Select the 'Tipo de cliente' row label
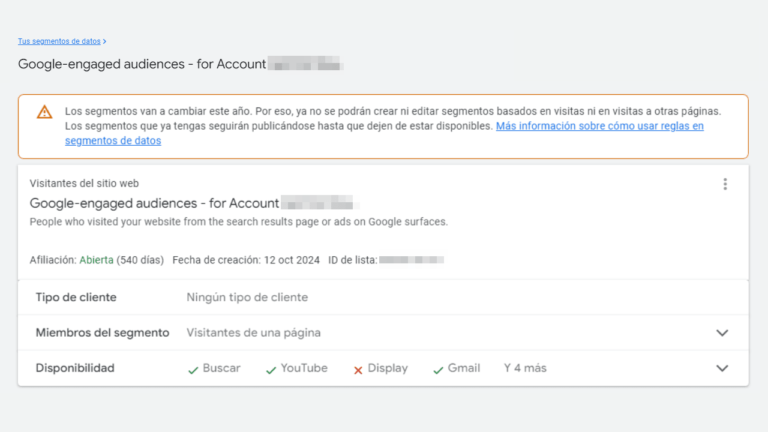Viewport: 768px width, 432px height. (x=76, y=297)
